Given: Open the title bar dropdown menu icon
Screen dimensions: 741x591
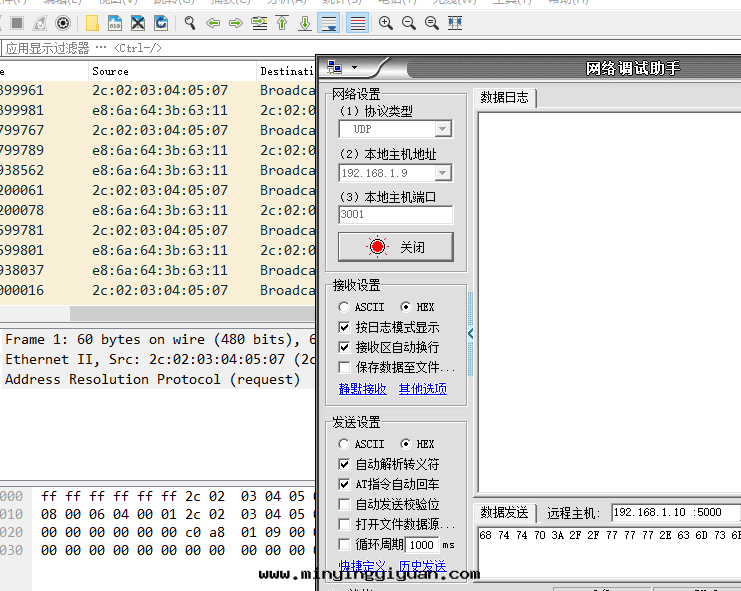Looking at the screenshot, I should [342, 68].
